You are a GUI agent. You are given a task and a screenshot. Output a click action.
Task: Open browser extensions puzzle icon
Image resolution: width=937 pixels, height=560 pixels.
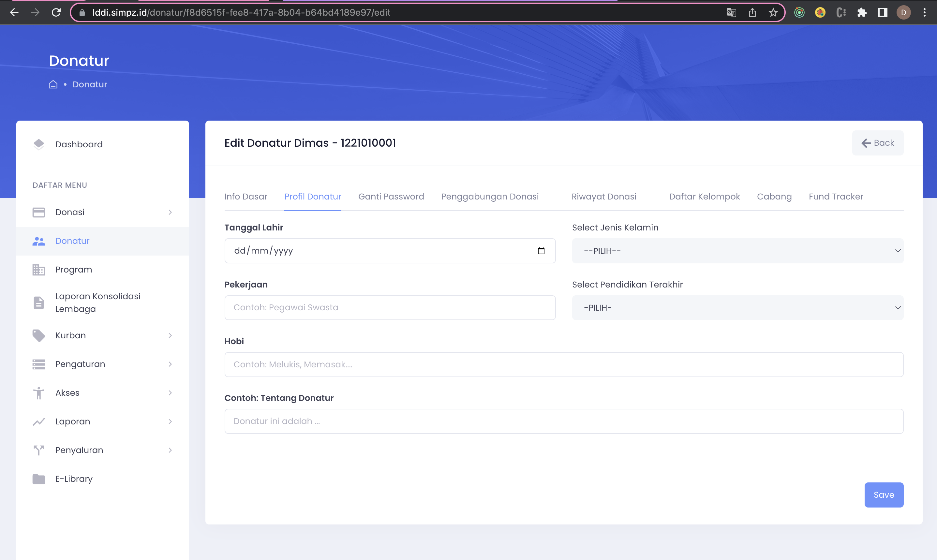862,12
